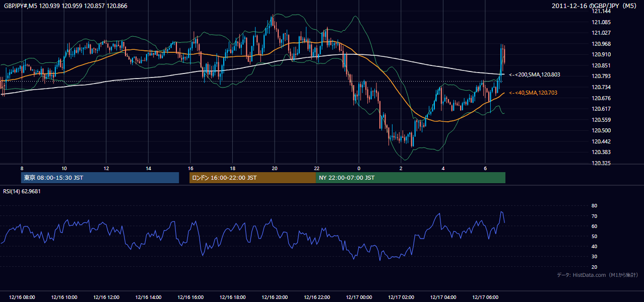Click the hour 14 tick under price chart
This screenshot has width=644, height=302.
coord(148,168)
